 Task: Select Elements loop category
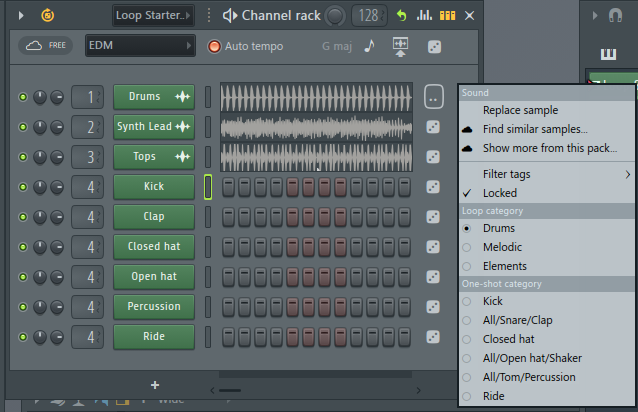(x=547, y=266)
